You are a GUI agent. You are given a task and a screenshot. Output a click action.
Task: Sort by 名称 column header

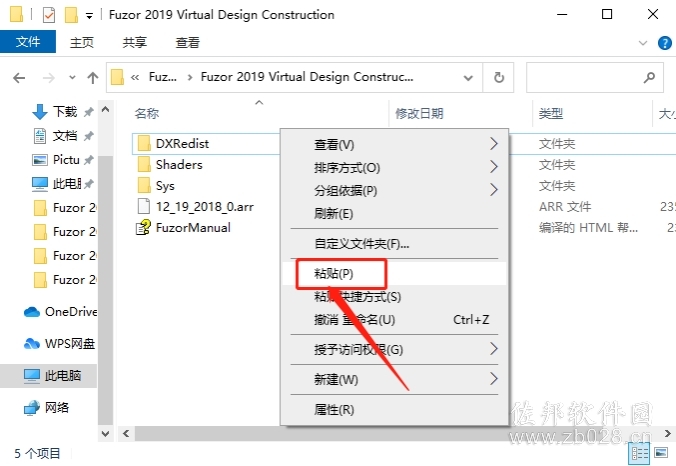pyautogui.click(x=147, y=113)
